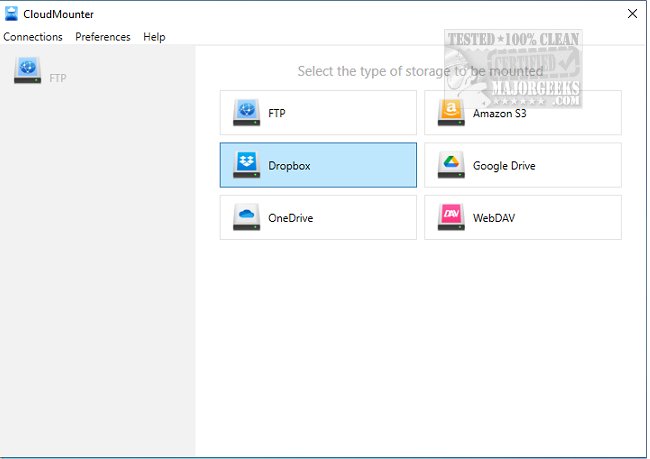
Task: Click the CloudMounter app icon in title bar
Action: pos(11,14)
